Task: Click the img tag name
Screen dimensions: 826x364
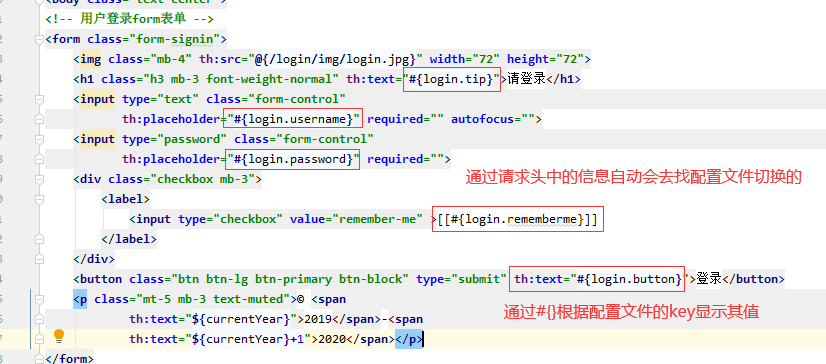Action: click(x=91, y=59)
